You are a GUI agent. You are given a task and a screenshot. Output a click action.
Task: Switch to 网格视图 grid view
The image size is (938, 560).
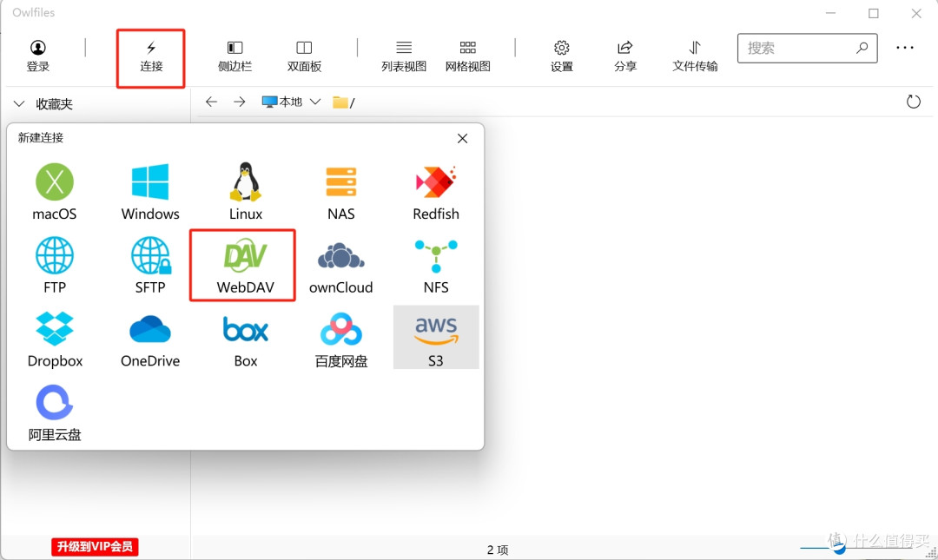coord(468,56)
